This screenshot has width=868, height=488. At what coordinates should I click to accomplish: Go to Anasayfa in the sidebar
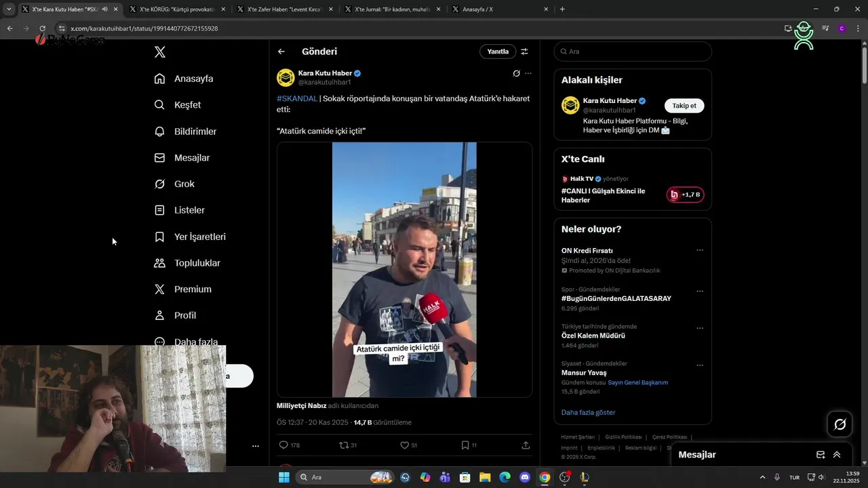[x=184, y=79]
